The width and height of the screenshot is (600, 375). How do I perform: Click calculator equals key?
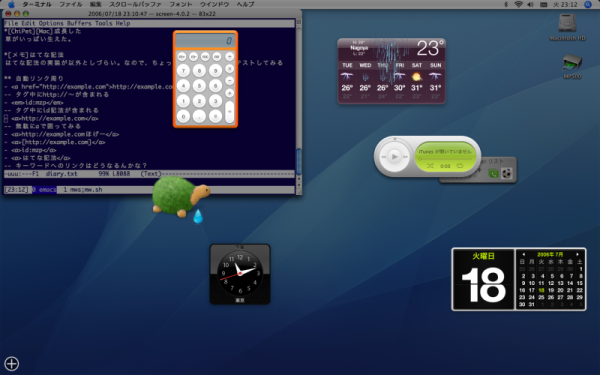(x=230, y=112)
